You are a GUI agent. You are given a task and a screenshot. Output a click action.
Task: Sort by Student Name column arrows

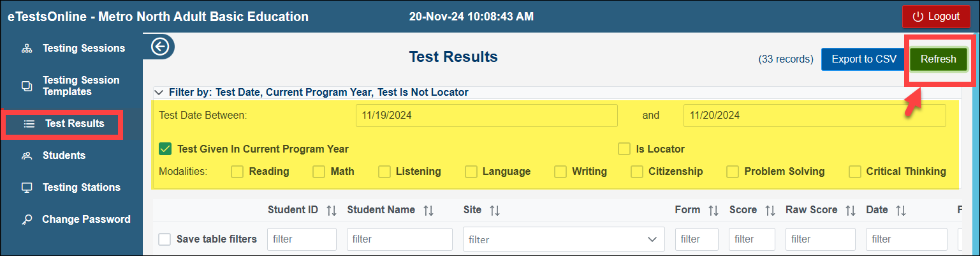pos(428,210)
